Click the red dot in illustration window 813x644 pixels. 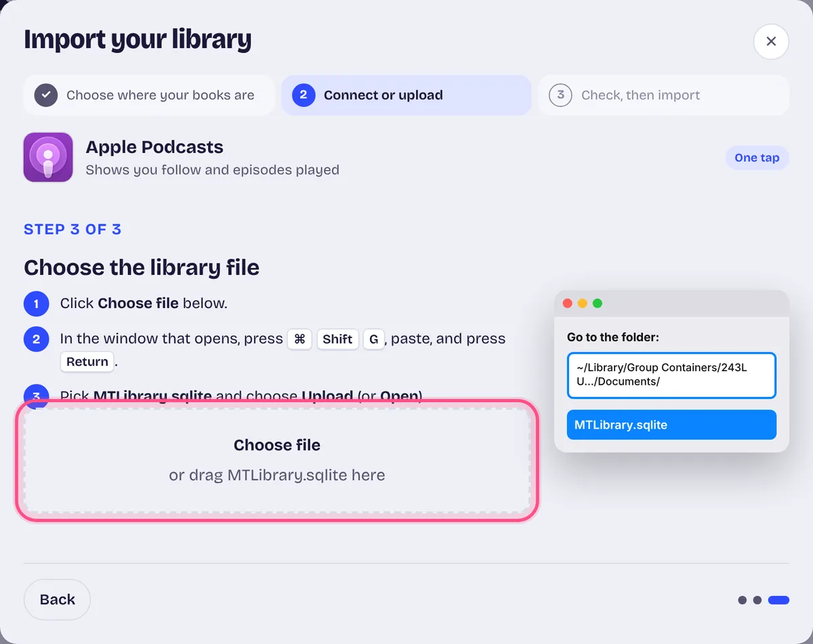568,303
